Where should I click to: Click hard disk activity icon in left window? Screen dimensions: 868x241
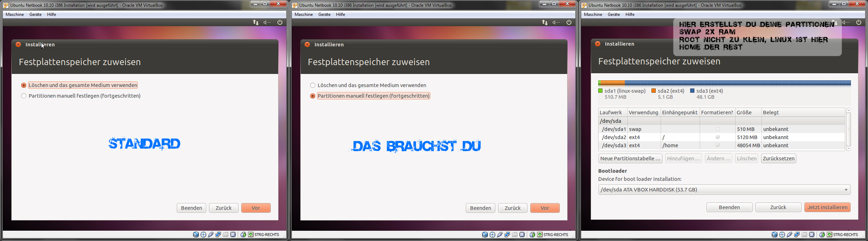196,235
